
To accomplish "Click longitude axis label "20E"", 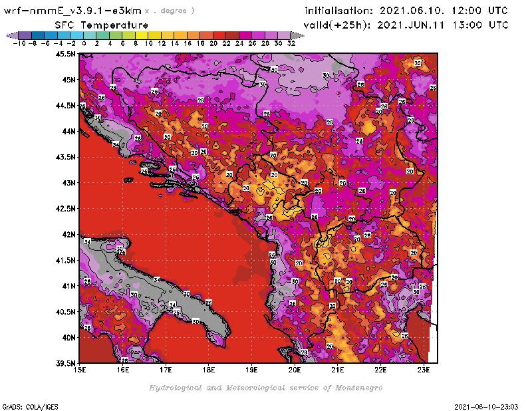I will 295,370.
